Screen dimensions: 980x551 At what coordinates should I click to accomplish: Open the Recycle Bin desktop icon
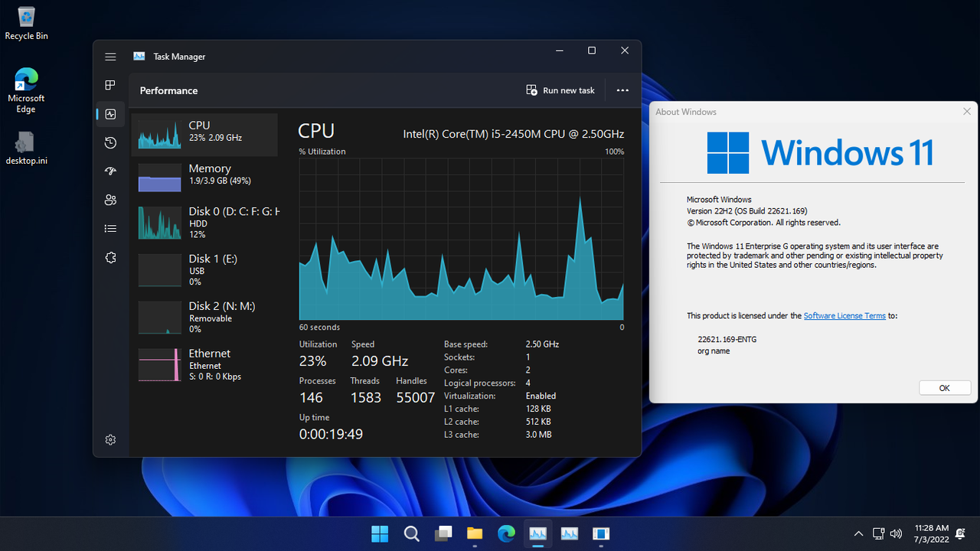pyautogui.click(x=26, y=24)
